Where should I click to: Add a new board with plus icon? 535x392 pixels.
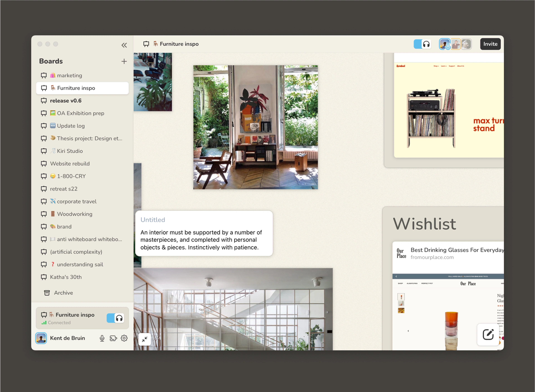click(x=124, y=61)
